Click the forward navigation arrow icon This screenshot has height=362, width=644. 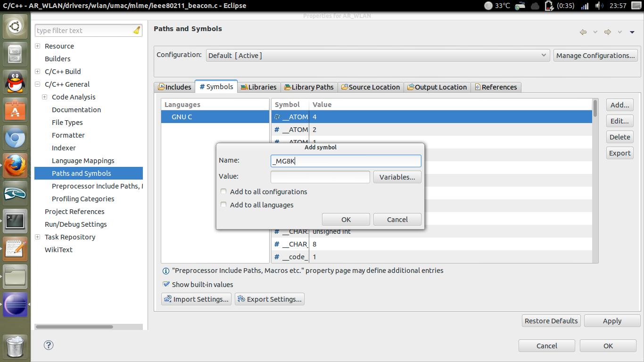pyautogui.click(x=608, y=32)
